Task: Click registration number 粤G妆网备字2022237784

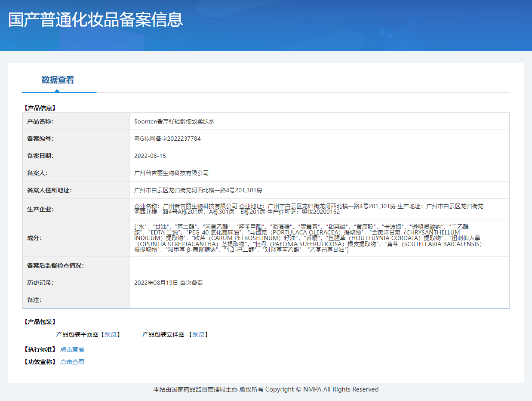Action: pos(167,139)
